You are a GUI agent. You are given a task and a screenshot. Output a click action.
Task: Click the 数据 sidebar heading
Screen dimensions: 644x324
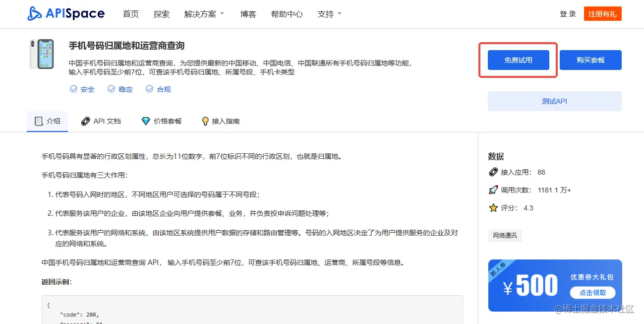pos(496,156)
